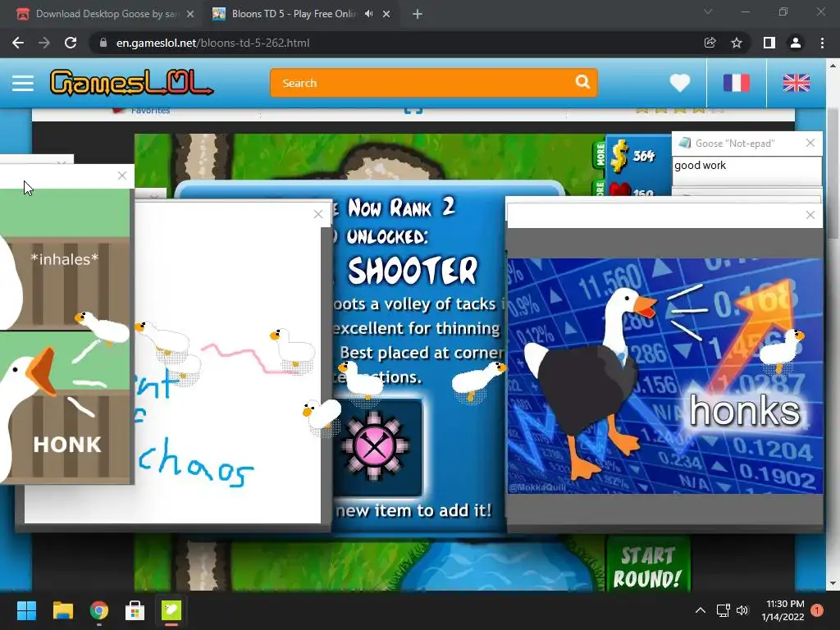Click the fullscreen bracket icon above the game
The height and width of the screenshot is (630, 840).
pyautogui.click(x=413, y=111)
